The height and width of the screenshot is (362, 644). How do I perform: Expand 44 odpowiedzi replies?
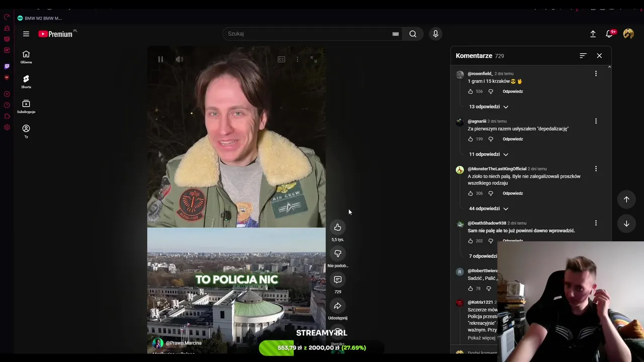[488, 209]
